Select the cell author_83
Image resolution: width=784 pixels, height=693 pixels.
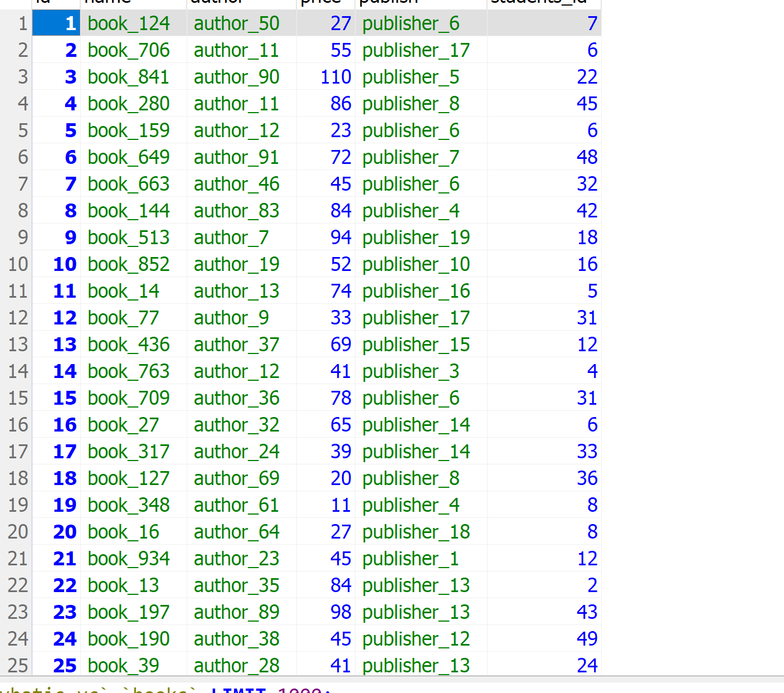point(241,210)
